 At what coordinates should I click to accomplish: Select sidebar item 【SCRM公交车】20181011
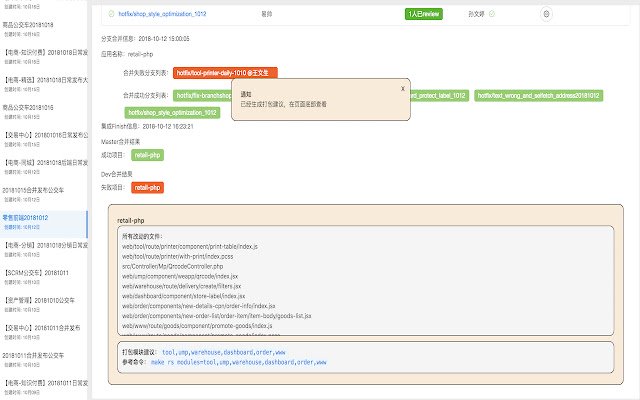click(x=44, y=277)
